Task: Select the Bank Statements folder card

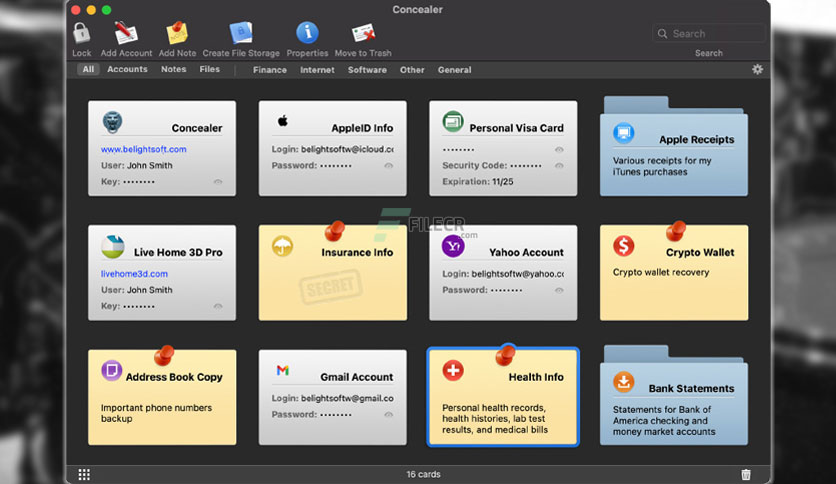Action: pyautogui.click(x=674, y=397)
